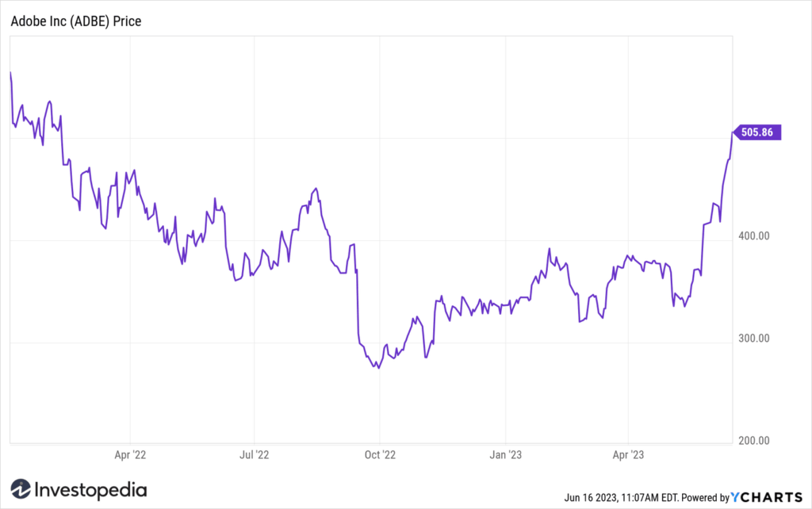Screen dimensions: 812x509
Task: Click the price line's August 2022 peak
Action: pyautogui.click(x=316, y=189)
